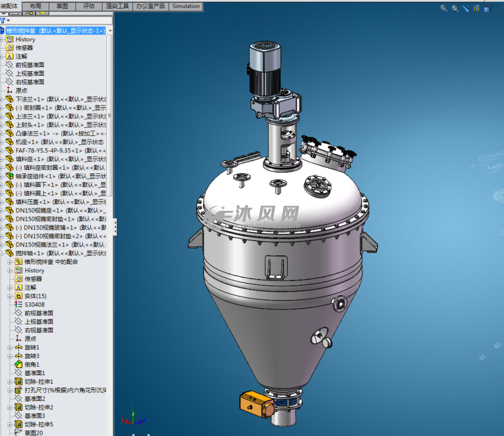
Task: Click the part icon beside 填料压盖<1>
Action: tap(10, 202)
